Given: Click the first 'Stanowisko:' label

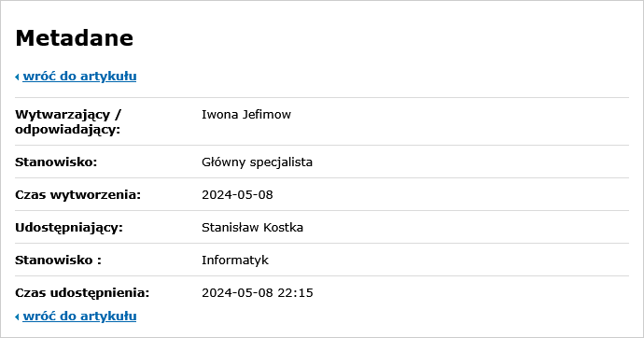Looking at the screenshot, I should pos(56,162).
